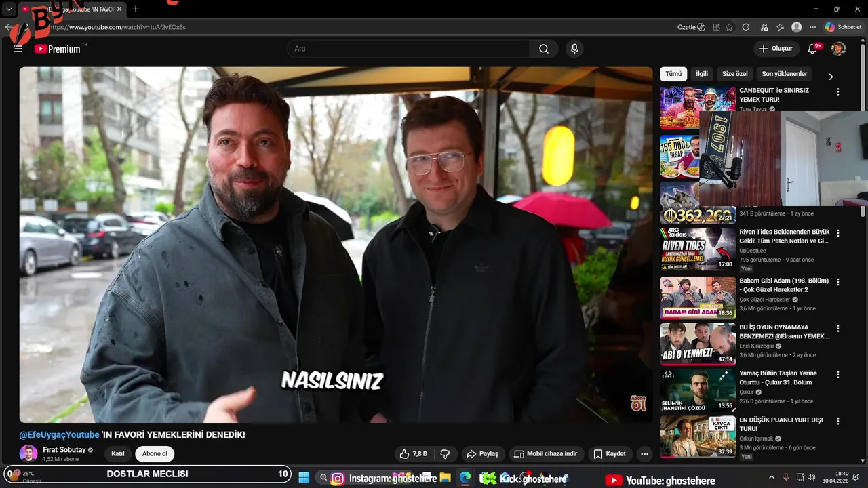Open browser media control icon

coord(765,27)
